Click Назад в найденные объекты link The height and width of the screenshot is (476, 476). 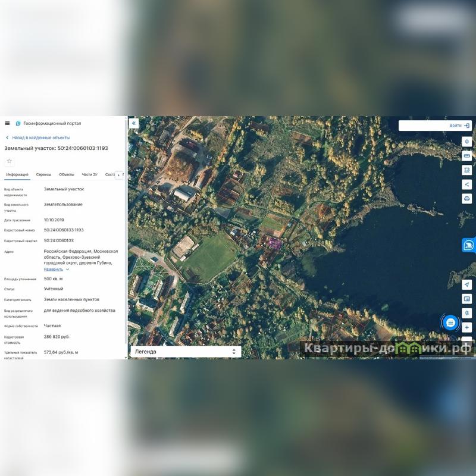point(40,137)
